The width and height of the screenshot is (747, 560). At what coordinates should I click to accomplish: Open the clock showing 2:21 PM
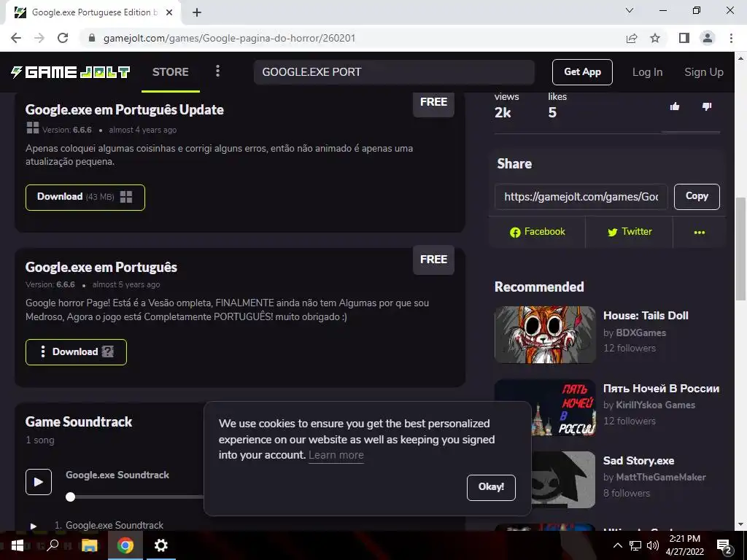[x=684, y=545]
